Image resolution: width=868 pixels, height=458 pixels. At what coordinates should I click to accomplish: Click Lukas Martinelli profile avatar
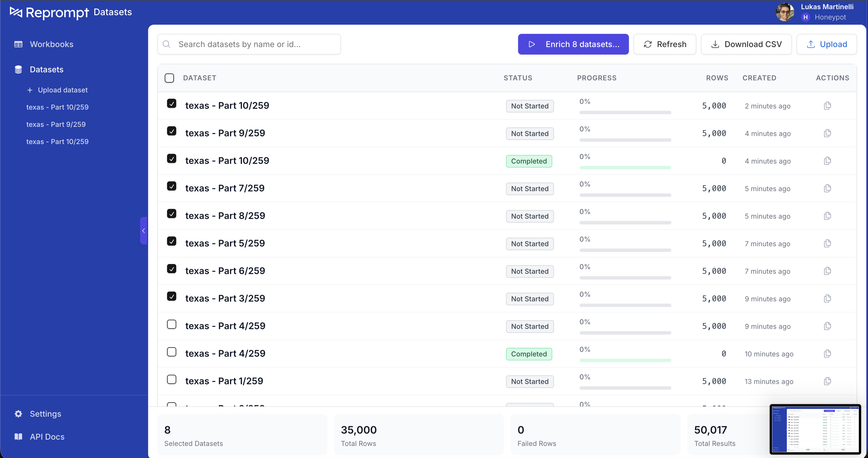pyautogui.click(x=785, y=12)
